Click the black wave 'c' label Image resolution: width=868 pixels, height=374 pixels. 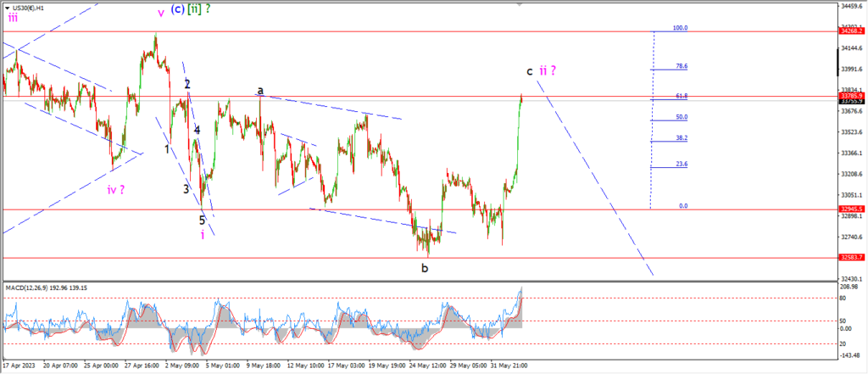point(530,71)
